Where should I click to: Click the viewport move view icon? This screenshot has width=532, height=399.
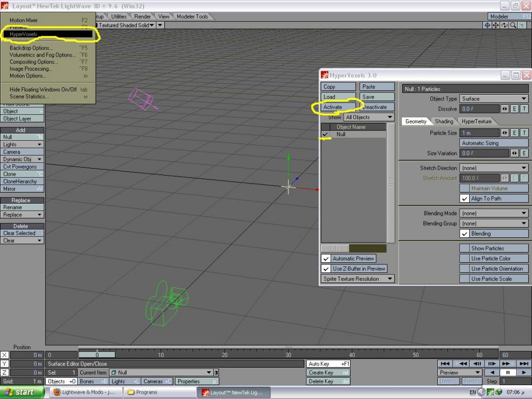click(496, 25)
